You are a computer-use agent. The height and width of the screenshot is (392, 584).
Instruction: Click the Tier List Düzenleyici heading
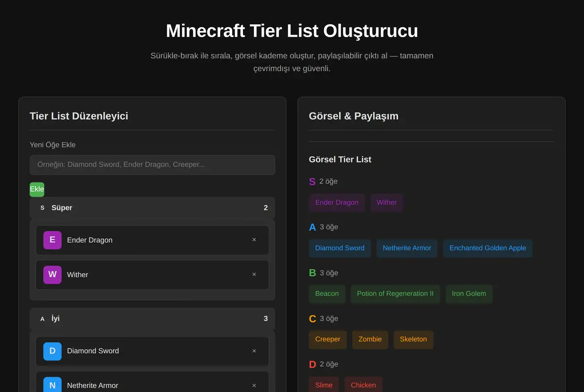click(x=79, y=116)
